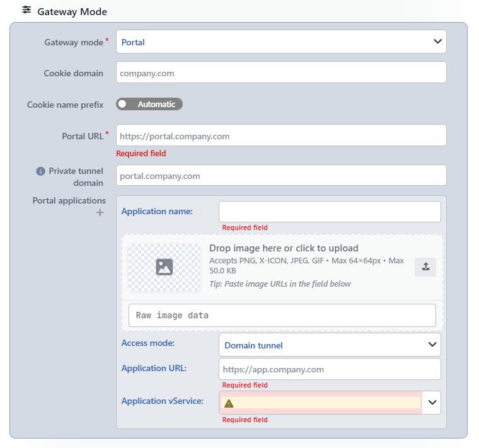
Task: Click the warning triangle in Application vService
Action: (x=229, y=404)
